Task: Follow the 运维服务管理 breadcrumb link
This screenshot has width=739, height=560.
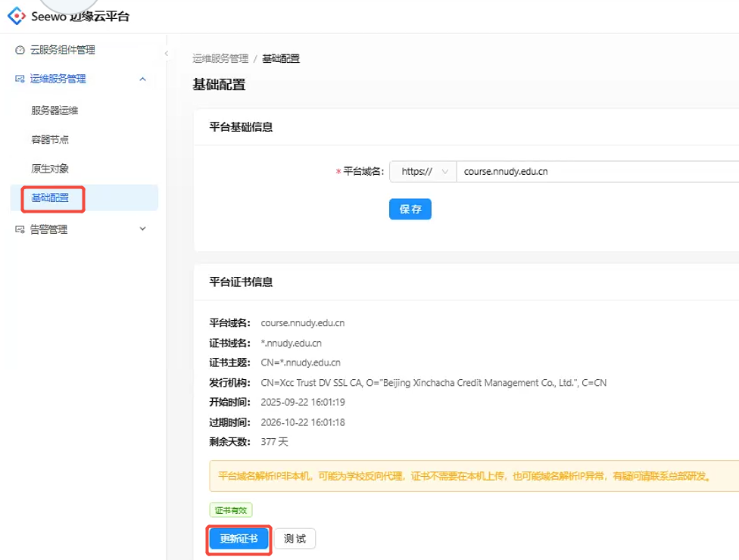Action: pyautogui.click(x=220, y=58)
